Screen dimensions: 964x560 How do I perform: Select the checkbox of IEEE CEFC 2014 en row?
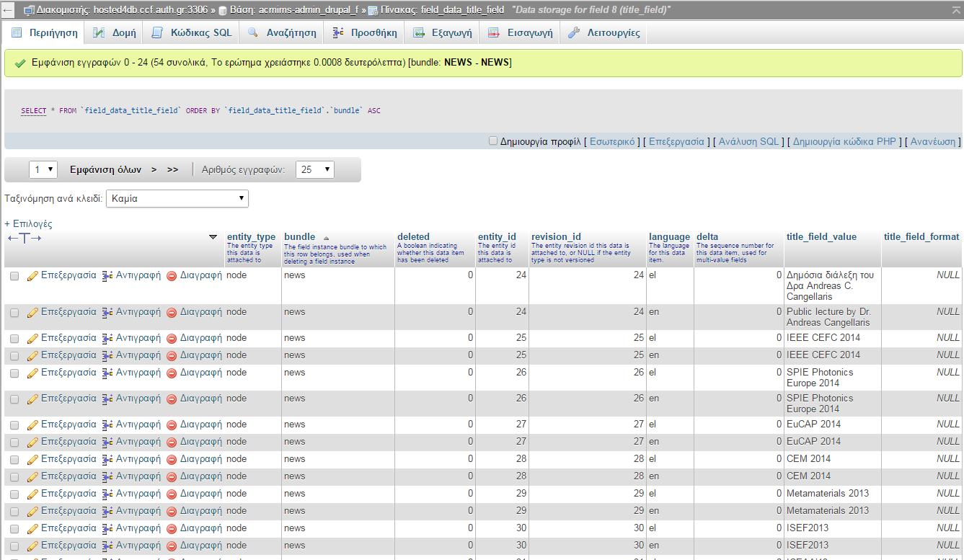pyautogui.click(x=14, y=356)
